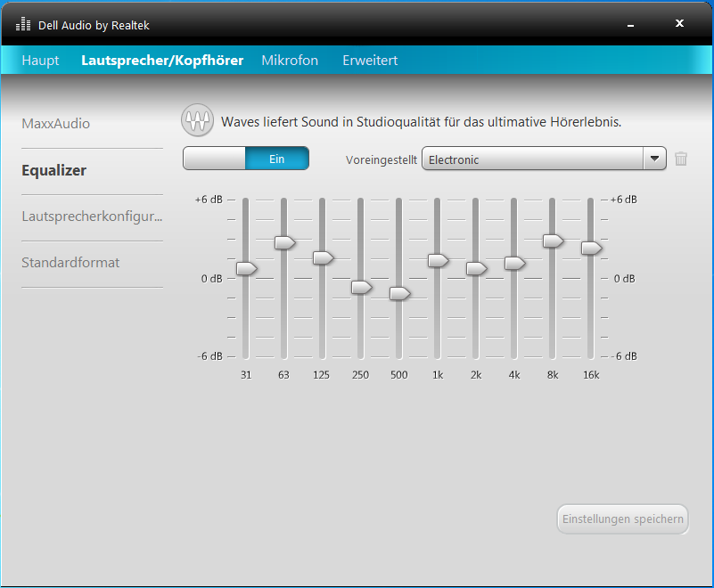Click the trash icon to delete preset
Image resolution: width=714 pixels, height=588 pixels.
click(x=681, y=159)
